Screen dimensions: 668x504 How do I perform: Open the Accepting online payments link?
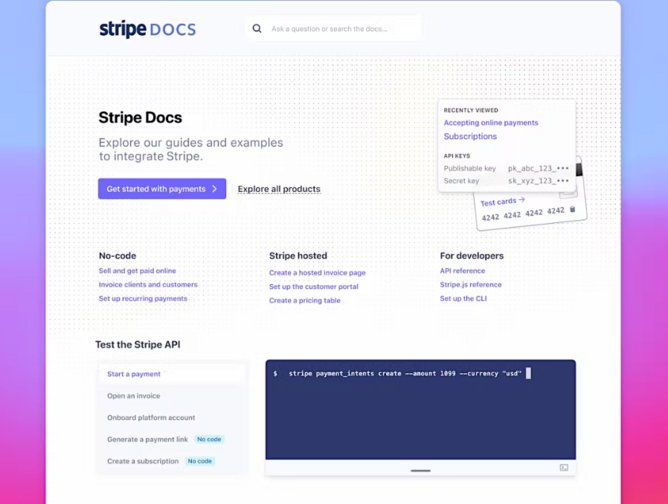491,123
